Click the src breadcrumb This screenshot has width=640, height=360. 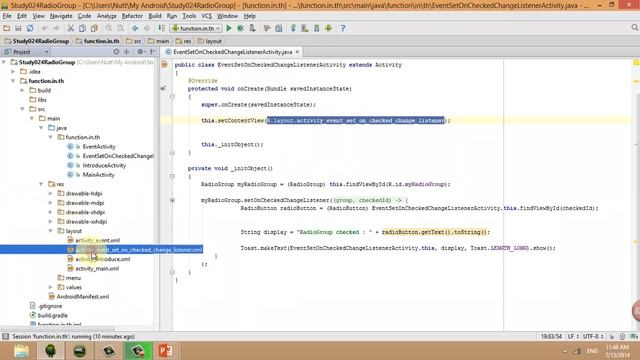[x=134, y=41]
